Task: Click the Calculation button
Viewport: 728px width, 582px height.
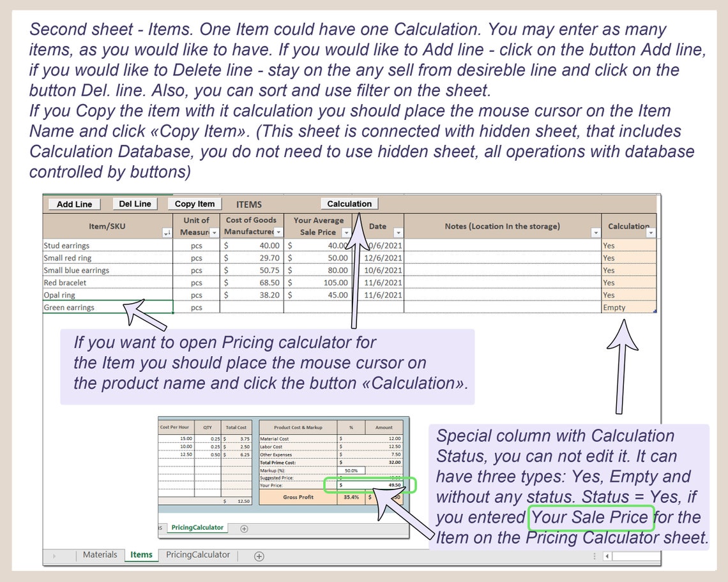Action: click(349, 204)
